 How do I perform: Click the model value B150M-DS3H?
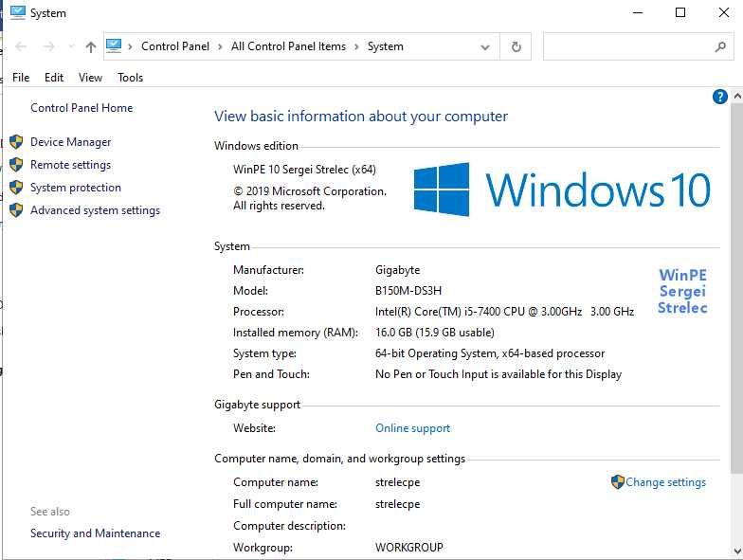(408, 290)
